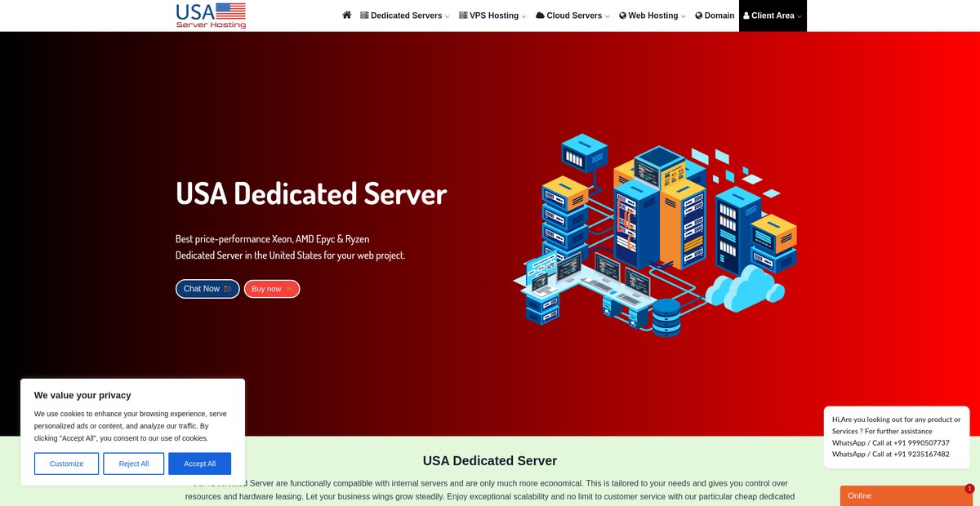
Task: Click the green section USA Dedicated Server heading
Action: (x=490, y=460)
